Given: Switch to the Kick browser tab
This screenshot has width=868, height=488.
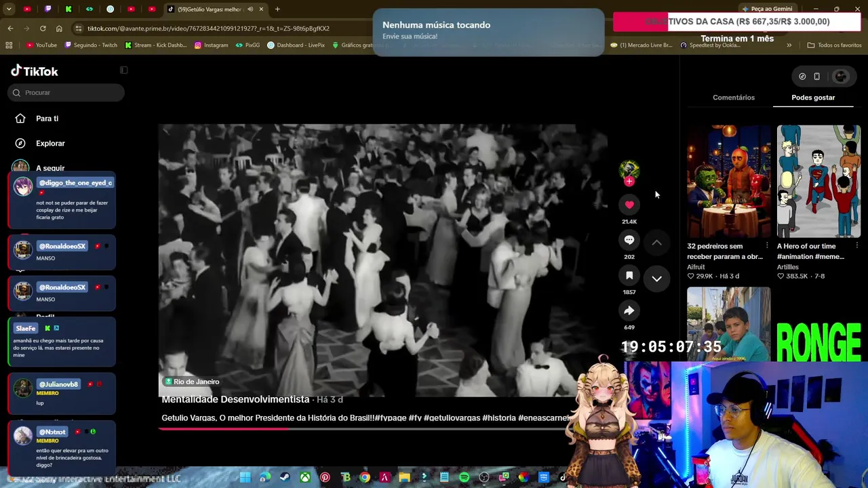Looking at the screenshot, I should tap(68, 9).
